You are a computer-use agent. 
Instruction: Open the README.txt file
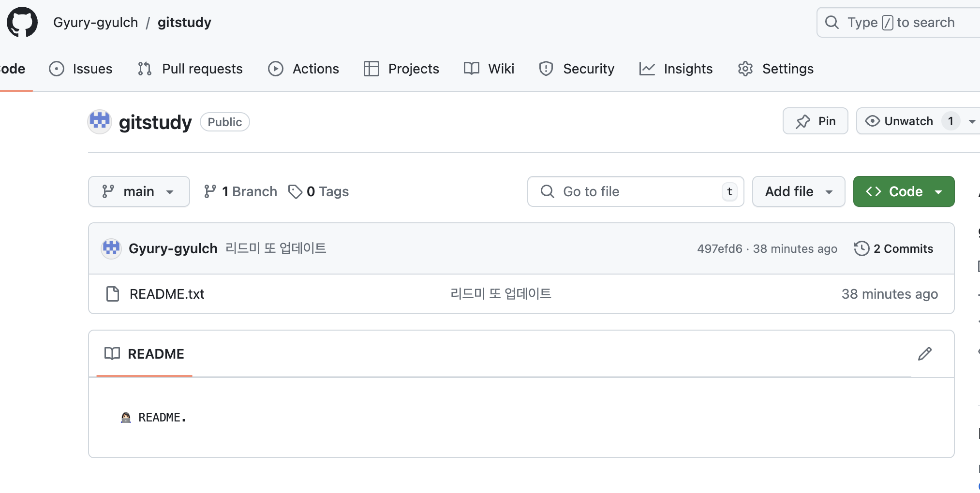[x=167, y=294]
